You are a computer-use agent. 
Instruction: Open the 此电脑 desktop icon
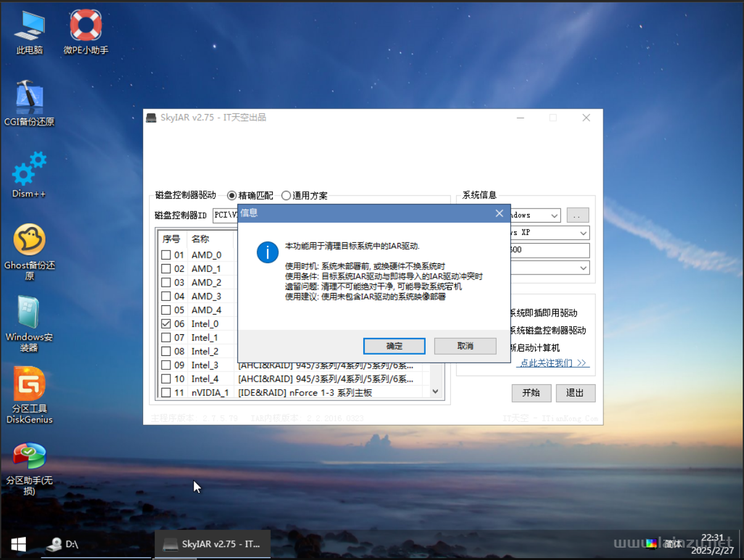coord(30,33)
